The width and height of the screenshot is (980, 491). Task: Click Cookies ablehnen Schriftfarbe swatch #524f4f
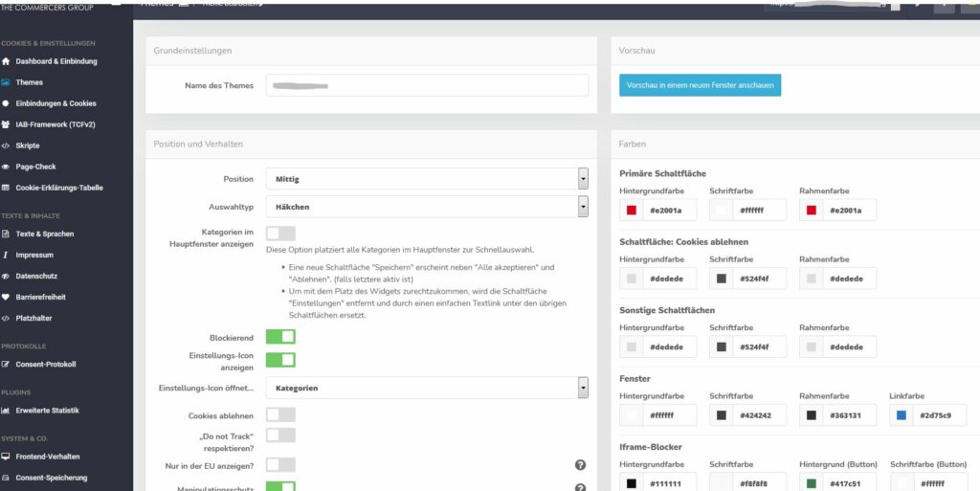(x=722, y=279)
